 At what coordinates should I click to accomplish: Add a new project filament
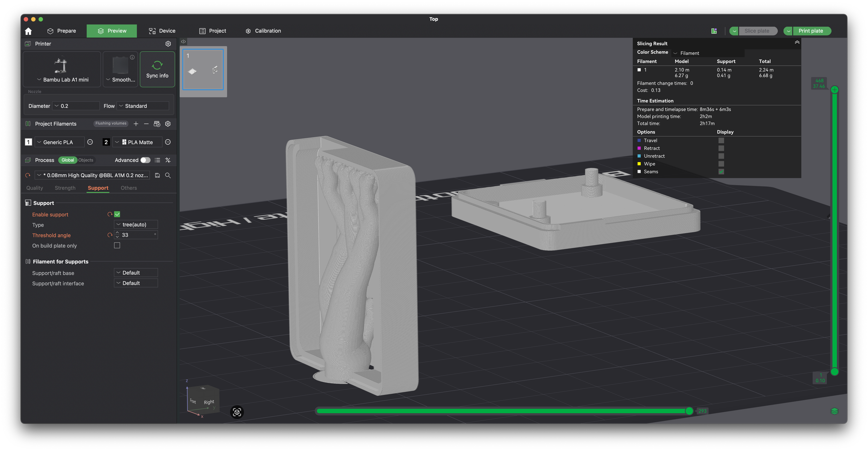tap(136, 124)
